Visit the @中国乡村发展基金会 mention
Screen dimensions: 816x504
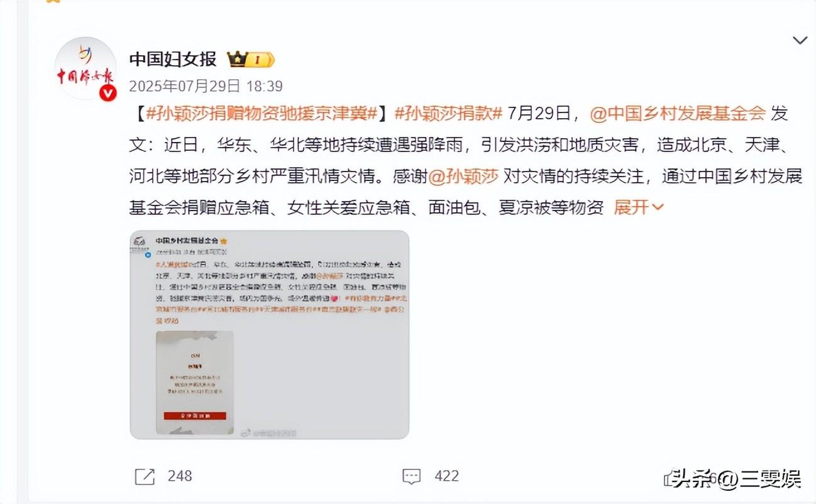pyautogui.click(x=678, y=114)
